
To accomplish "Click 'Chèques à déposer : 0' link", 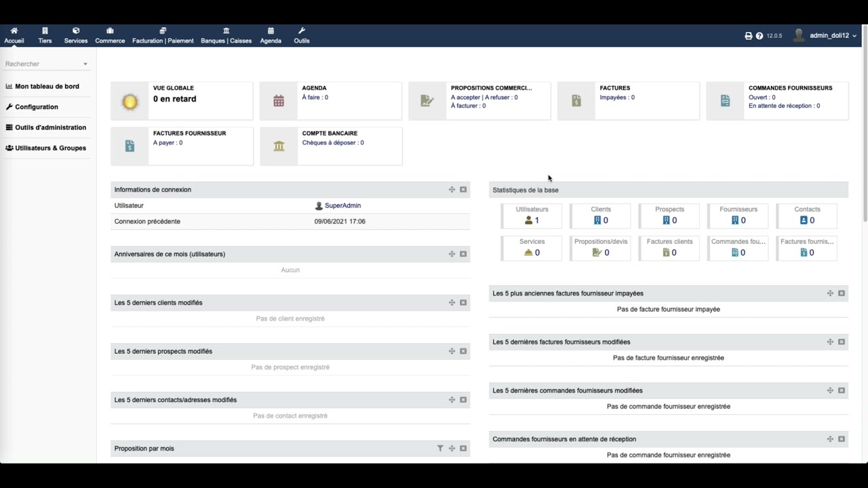I will (333, 143).
